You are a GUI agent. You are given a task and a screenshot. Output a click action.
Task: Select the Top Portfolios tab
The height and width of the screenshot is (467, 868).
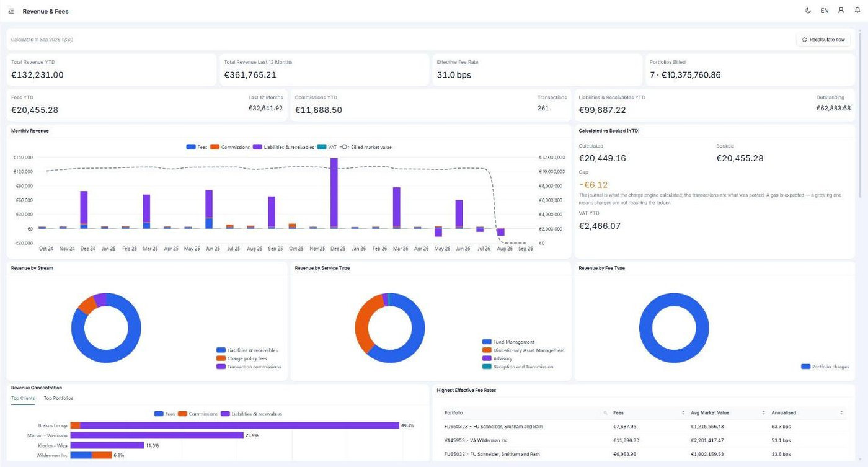tap(58, 398)
